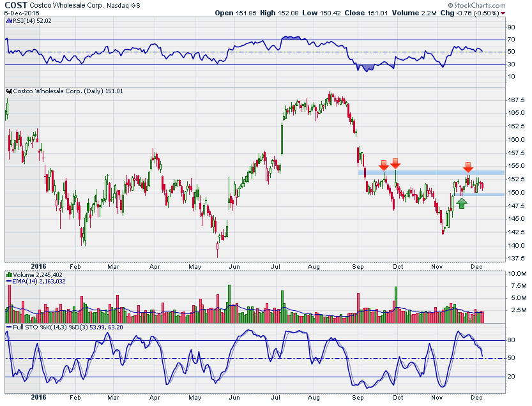This screenshot has height=406, width=532.
Task: Click the Feb label under the price panel
Action: (x=75, y=267)
